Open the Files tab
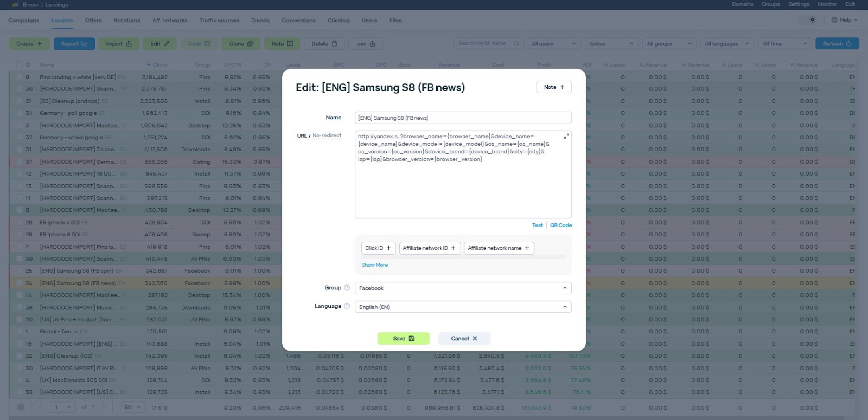868x420 pixels. (395, 21)
